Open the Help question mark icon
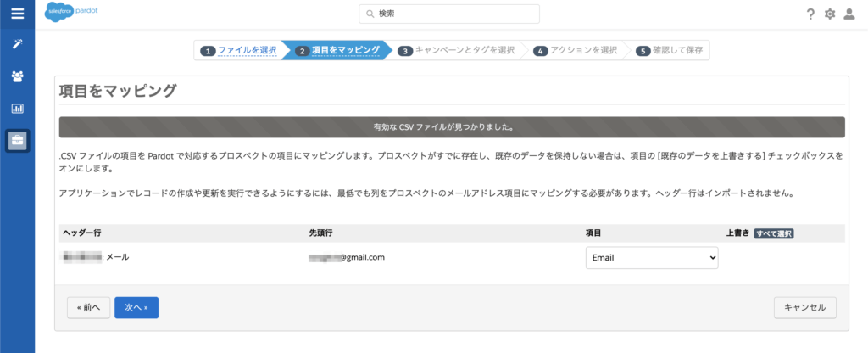The width and height of the screenshot is (868, 353). [x=810, y=14]
